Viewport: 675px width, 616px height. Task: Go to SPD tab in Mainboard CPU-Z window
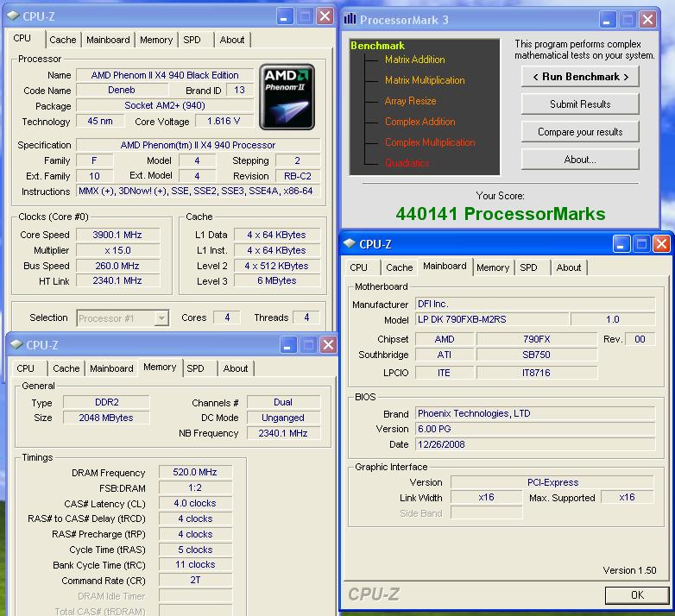528,267
